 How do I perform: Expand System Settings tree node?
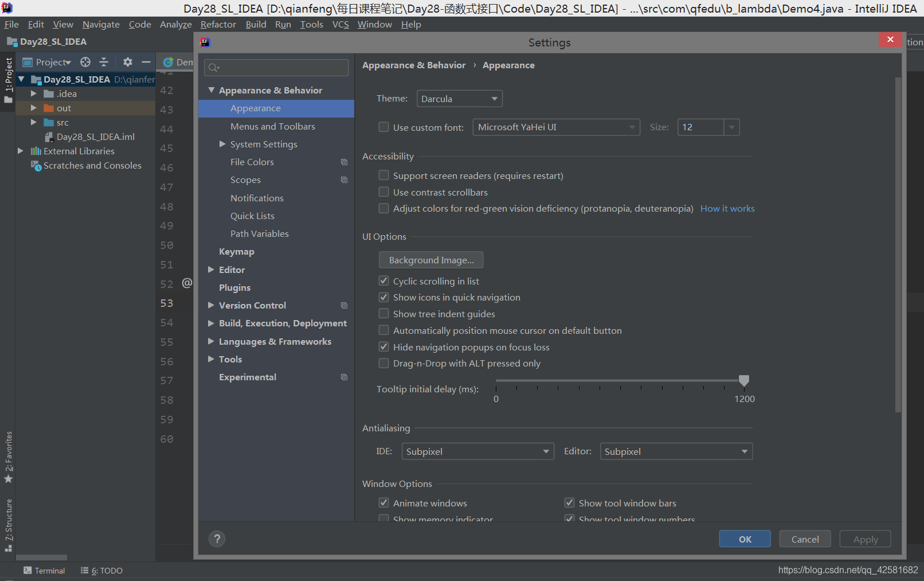(x=222, y=145)
